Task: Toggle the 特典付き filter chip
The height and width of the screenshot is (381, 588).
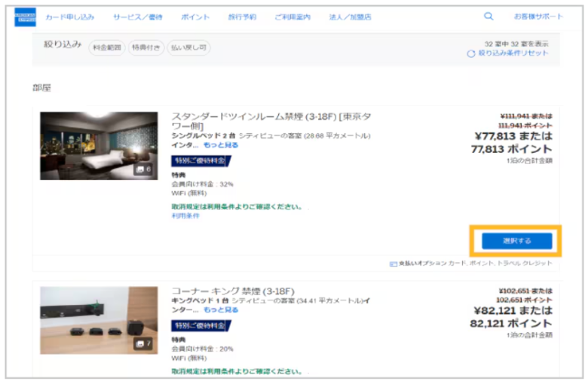Action: point(146,47)
